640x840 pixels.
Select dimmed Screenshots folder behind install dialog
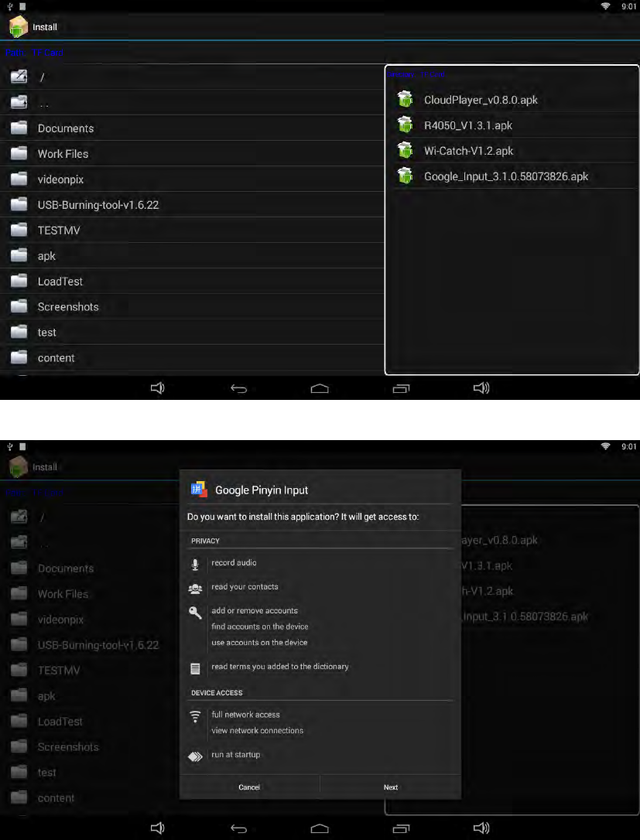pyautogui.click(x=90, y=747)
